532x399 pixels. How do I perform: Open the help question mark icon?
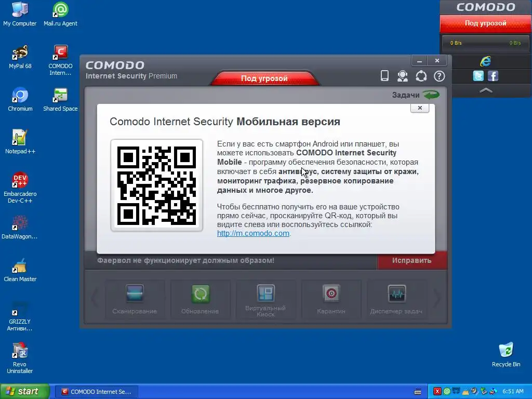click(439, 76)
